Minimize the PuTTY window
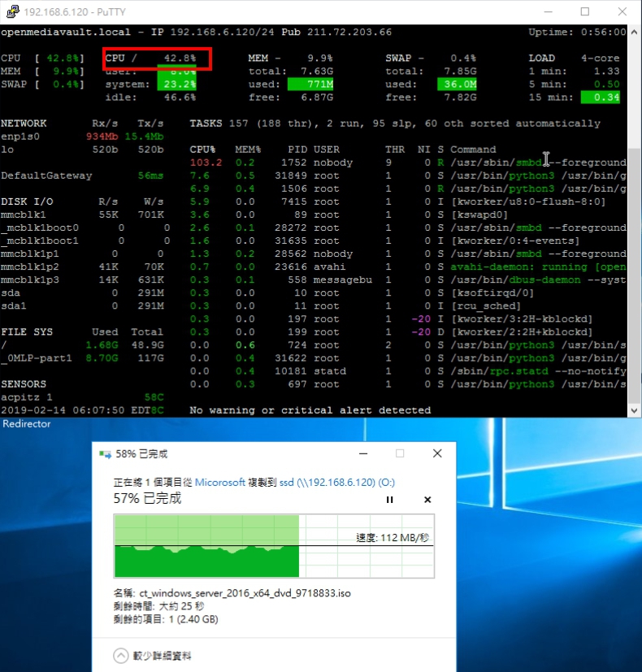Image resolution: width=642 pixels, height=672 pixels. (x=547, y=12)
